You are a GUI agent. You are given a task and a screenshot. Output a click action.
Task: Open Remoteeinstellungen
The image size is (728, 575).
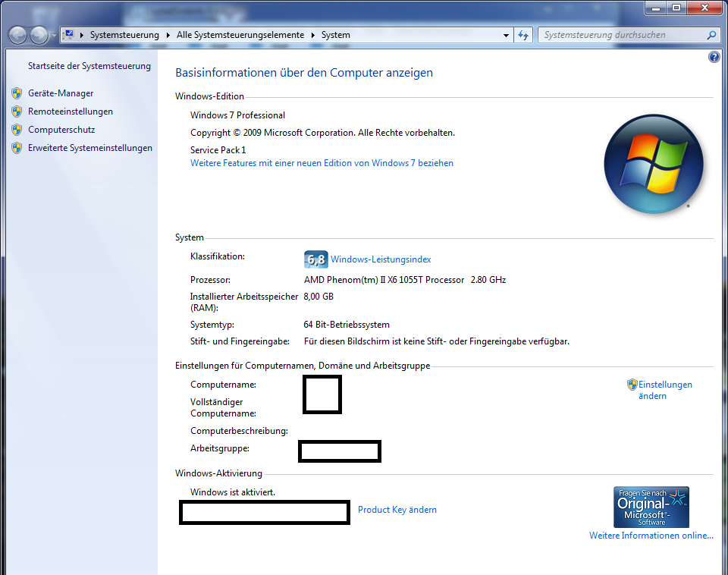(x=71, y=112)
